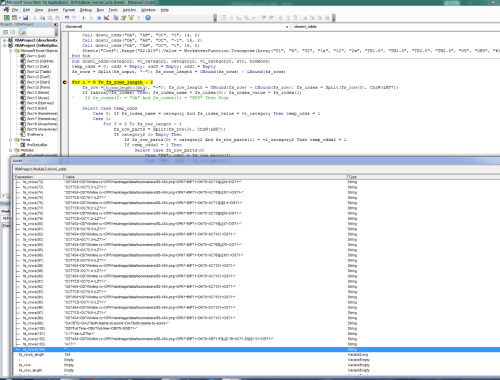Select the fs_row_length variable row in Locals
500x380 pixels.
pos(257,370)
